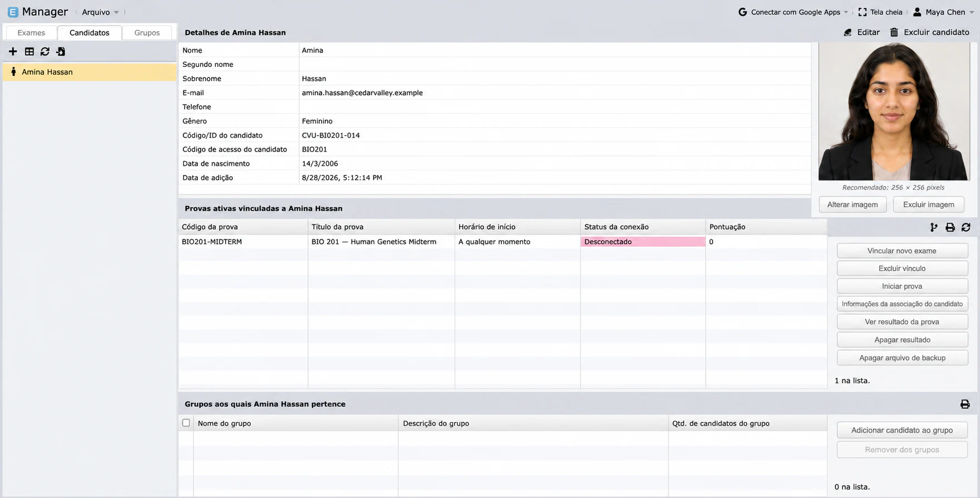Click the import candidates file icon

click(x=61, y=51)
